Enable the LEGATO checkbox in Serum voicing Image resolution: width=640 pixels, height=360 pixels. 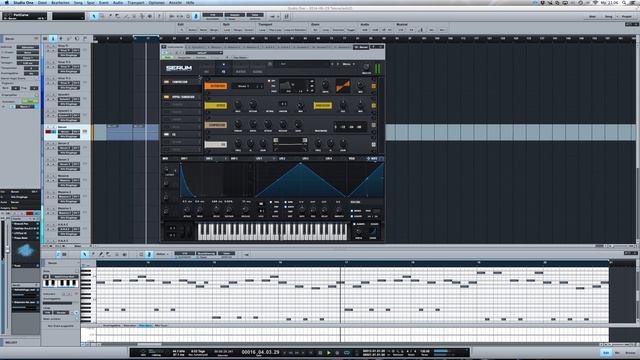pyautogui.click(x=352, y=216)
